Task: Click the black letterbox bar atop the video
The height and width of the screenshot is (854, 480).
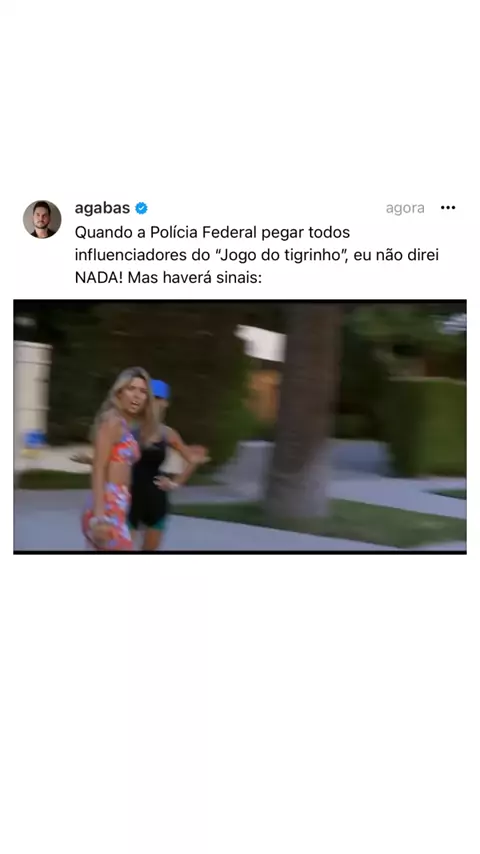Action: pos(240,301)
